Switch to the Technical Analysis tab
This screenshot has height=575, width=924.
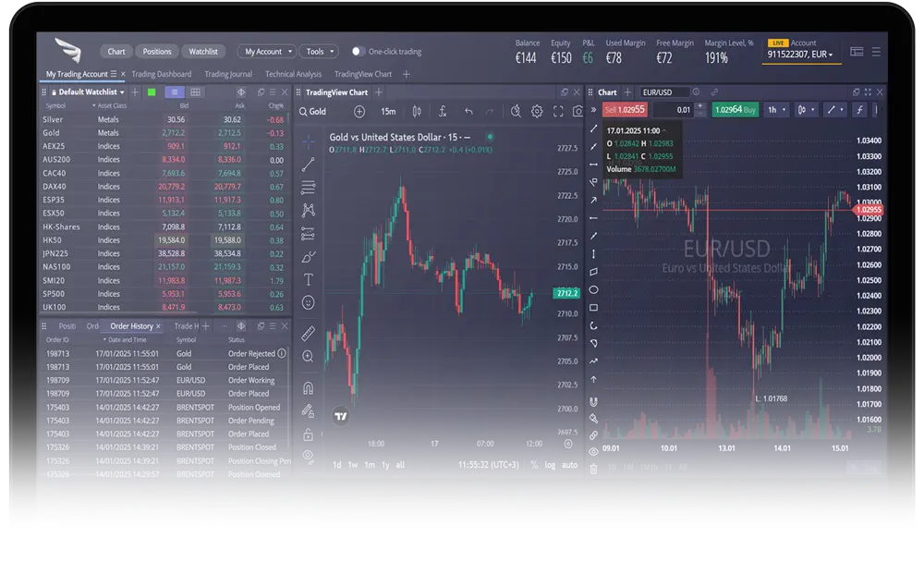tap(293, 74)
